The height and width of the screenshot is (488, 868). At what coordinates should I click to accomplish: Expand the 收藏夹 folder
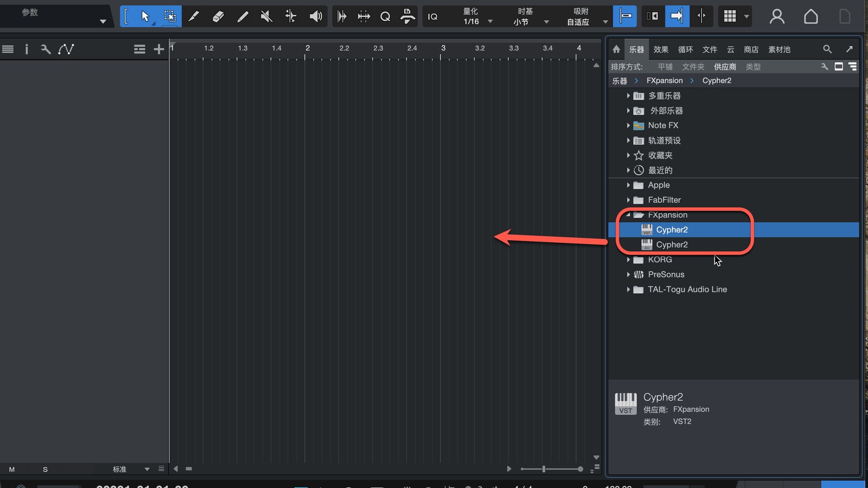click(628, 155)
